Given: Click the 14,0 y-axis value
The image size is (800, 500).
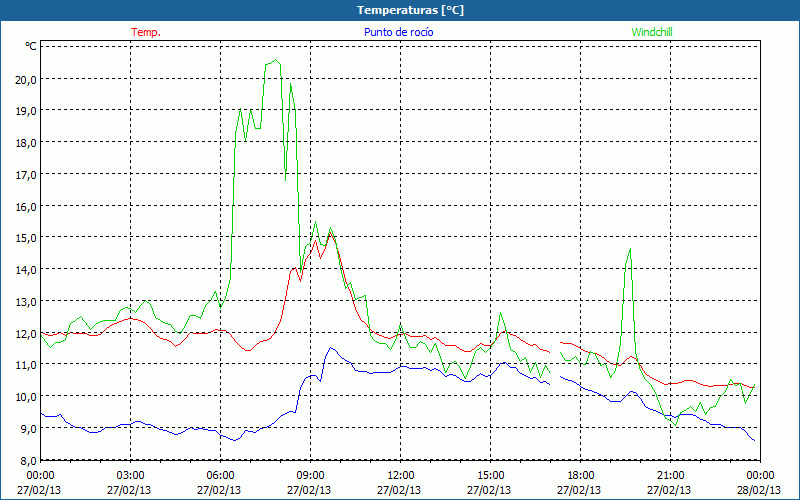Looking at the screenshot, I should [26, 270].
